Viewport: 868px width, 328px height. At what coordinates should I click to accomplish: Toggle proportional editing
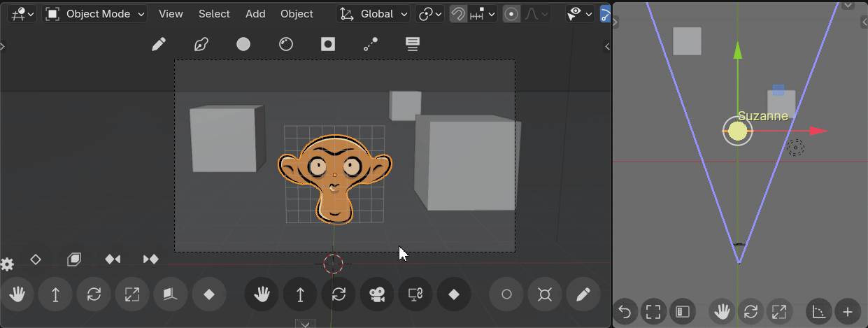[x=512, y=13]
